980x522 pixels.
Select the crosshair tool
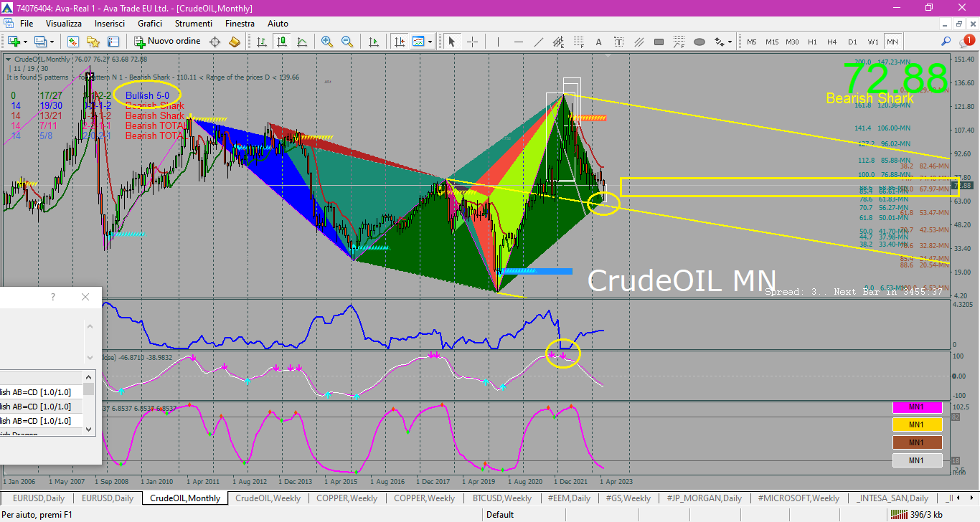(x=472, y=42)
